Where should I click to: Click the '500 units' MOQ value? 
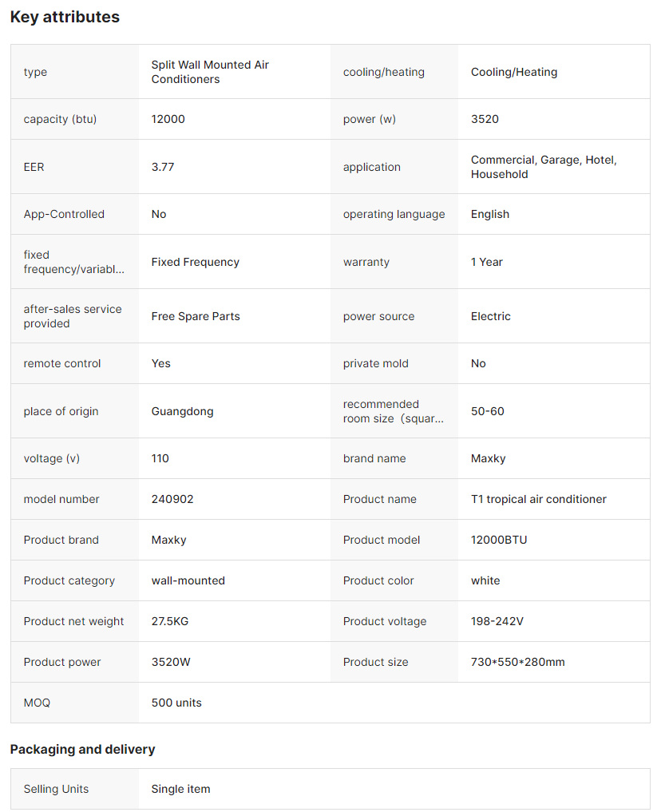coord(176,703)
